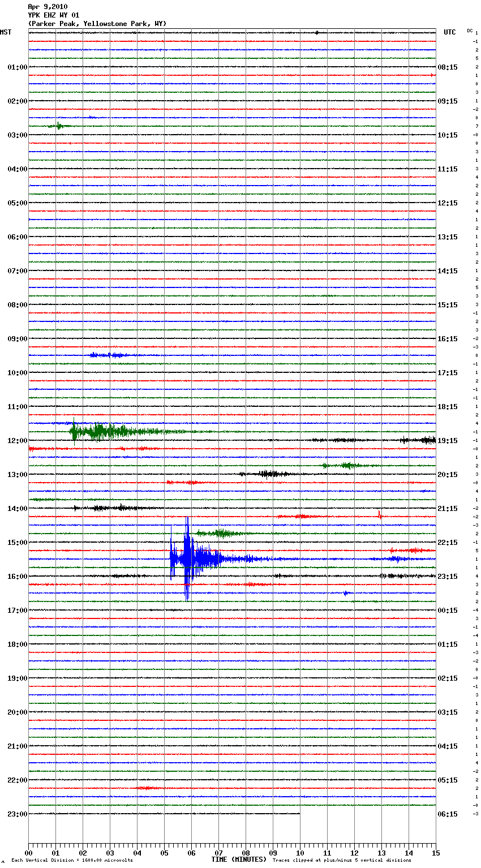Click the 08:15 UTC time label
The width and height of the screenshot is (481, 868).
[448, 67]
